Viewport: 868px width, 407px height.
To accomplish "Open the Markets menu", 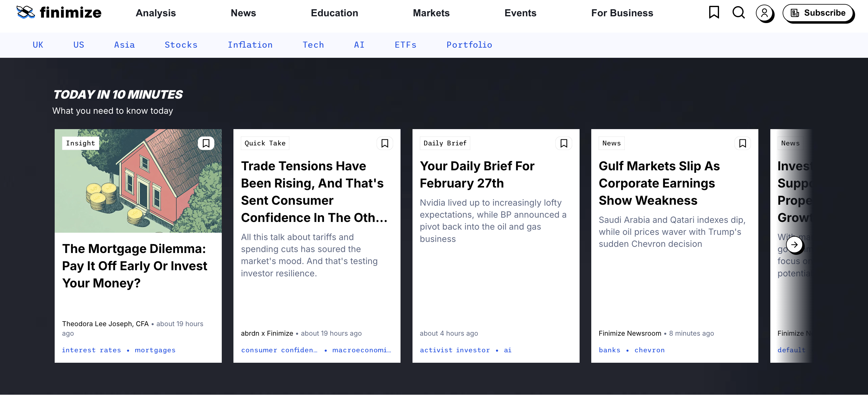I will (x=431, y=13).
